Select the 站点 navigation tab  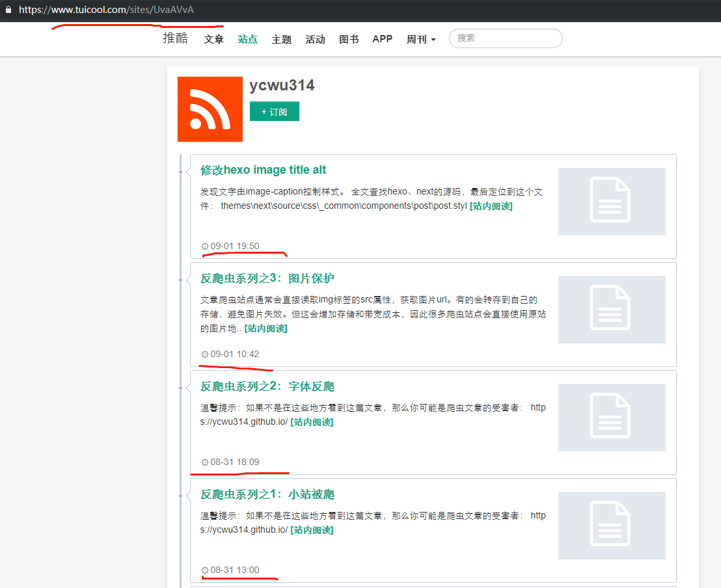tap(247, 39)
